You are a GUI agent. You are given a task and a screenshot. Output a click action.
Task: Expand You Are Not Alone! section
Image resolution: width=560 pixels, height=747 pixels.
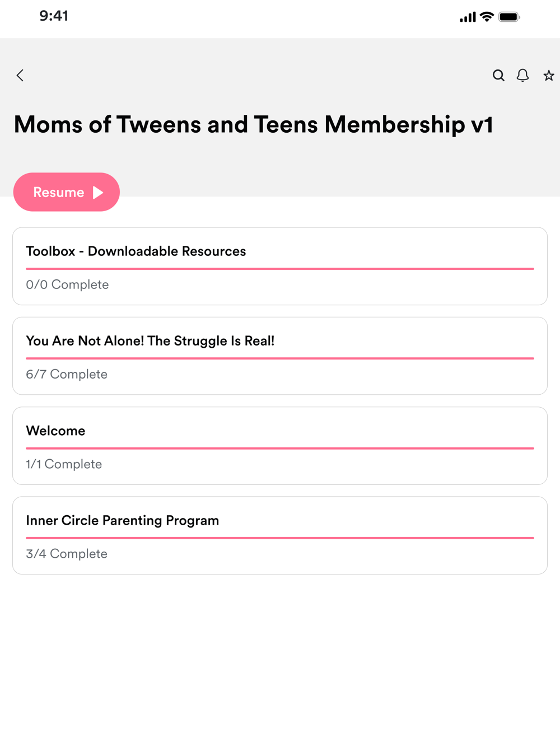[x=150, y=341]
